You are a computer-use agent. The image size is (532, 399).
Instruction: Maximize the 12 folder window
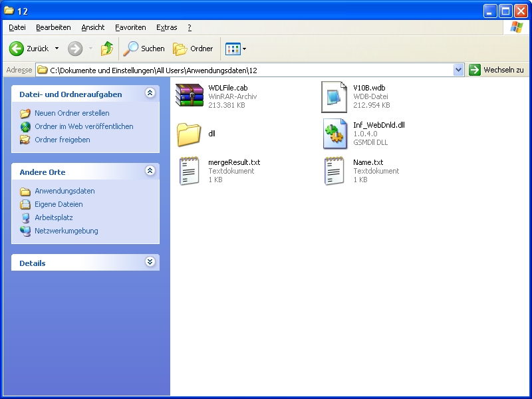pos(505,11)
